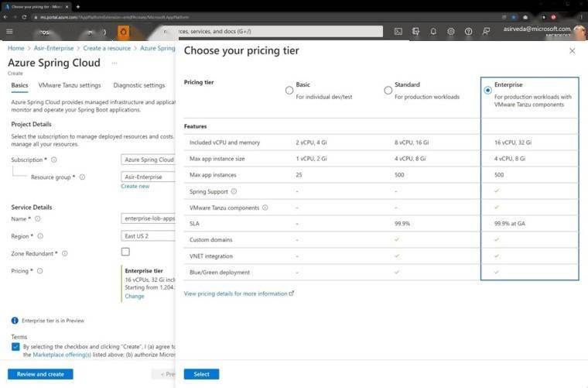Click the Select button

pyautogui.click(x=201, y=374)
